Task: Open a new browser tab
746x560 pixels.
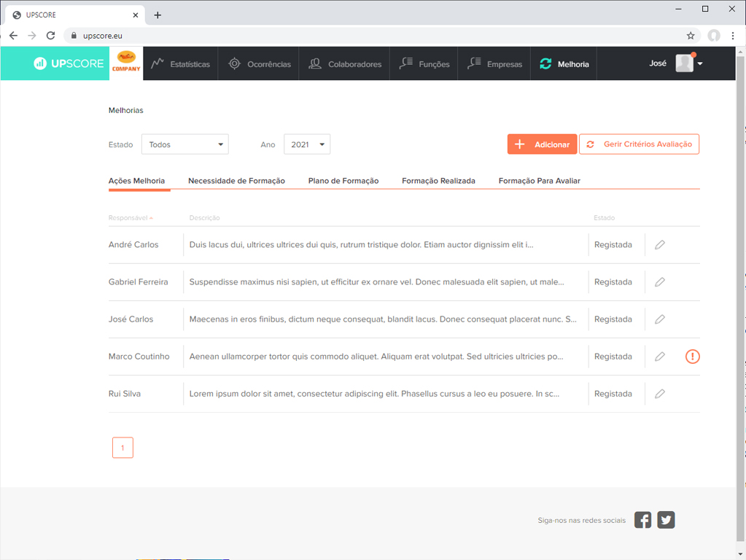Action: [x=158, y=15]
